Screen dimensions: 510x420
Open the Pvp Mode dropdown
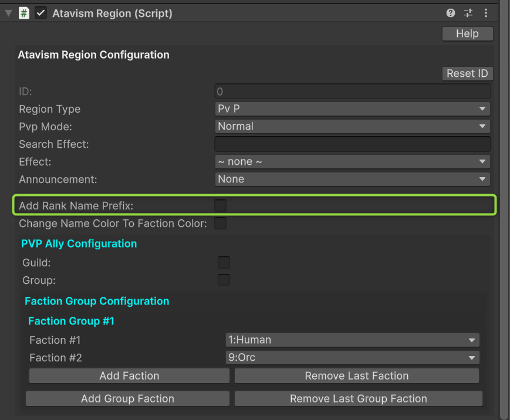[352, 126]
